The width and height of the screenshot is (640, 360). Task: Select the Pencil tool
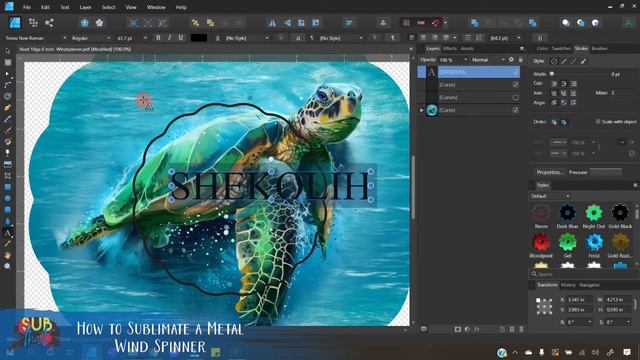tap(7, 119)
